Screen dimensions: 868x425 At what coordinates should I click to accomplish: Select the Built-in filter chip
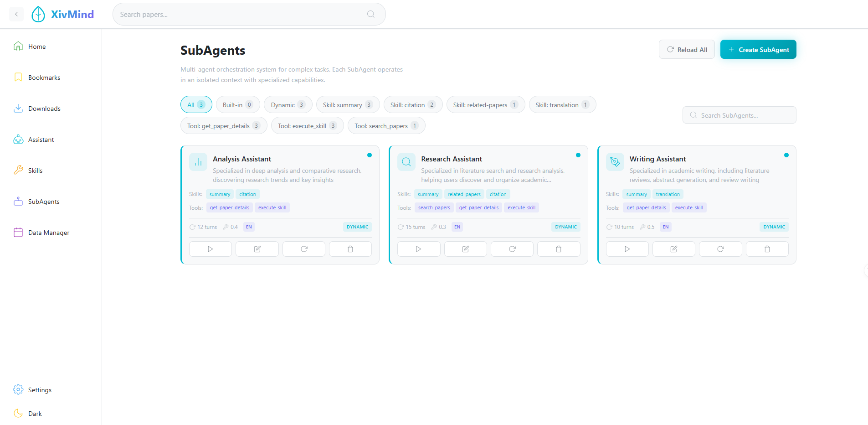(238, 104)
